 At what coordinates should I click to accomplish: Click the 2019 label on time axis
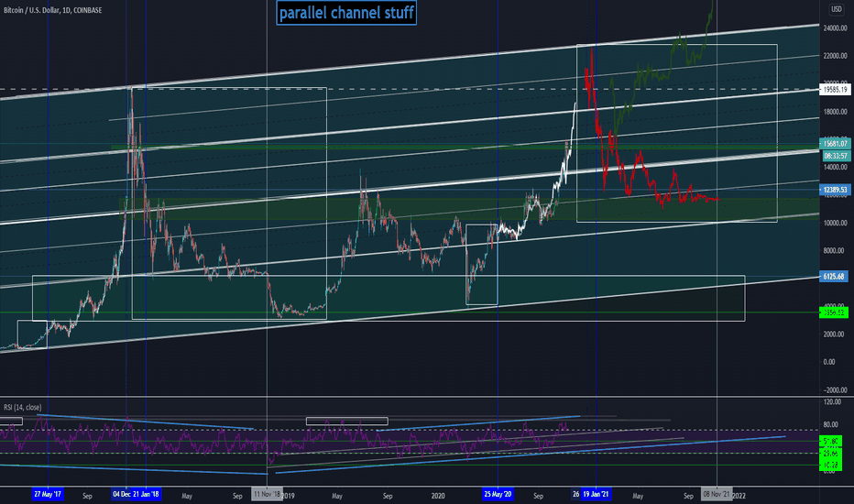click(288, 496)
